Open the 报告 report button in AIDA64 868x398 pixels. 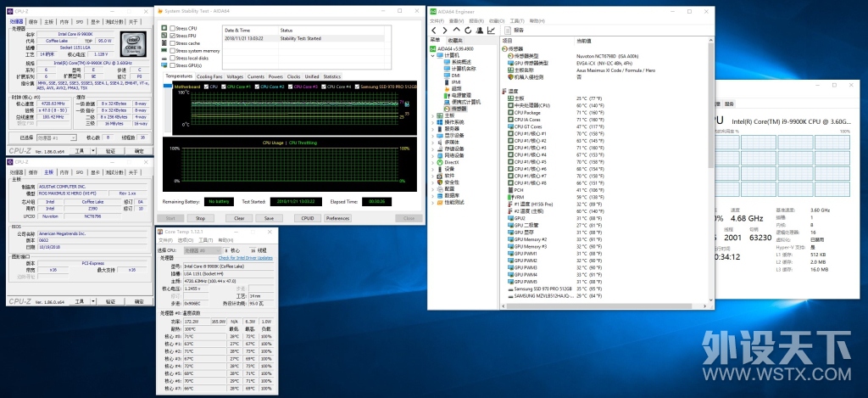(x=515, y=31)
